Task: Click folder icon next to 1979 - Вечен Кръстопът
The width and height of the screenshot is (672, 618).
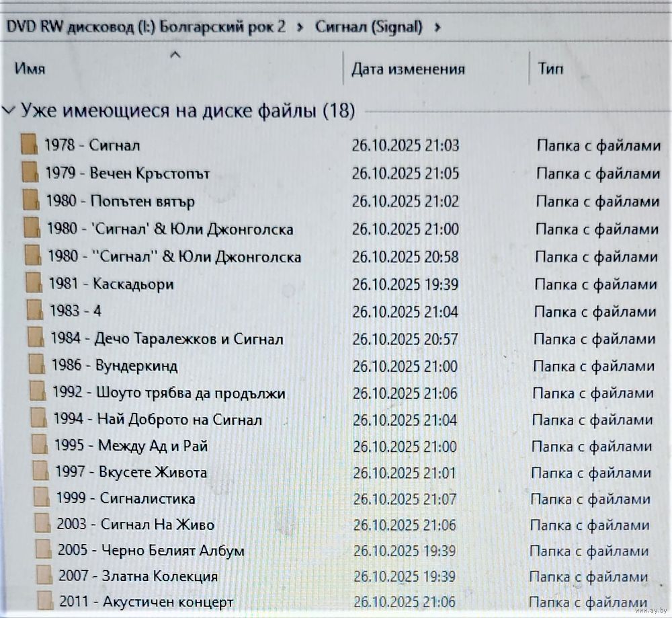Action: point(30,173)
